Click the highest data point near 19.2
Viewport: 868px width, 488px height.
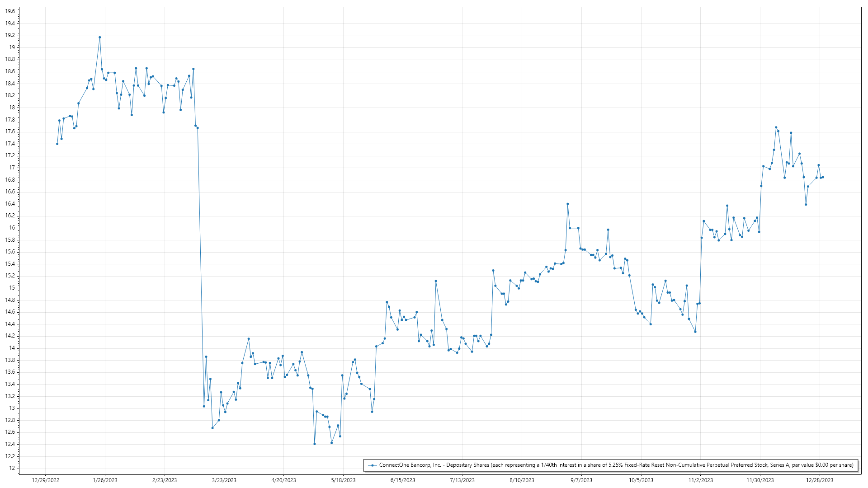(x=100, y=38)
